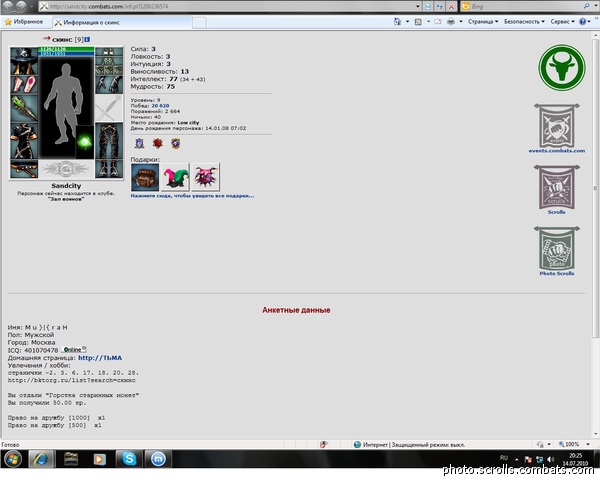The height and width of the screenshot is (480, 600).
Task: Click the black body armor slot
Action: (x=24, y=141)
